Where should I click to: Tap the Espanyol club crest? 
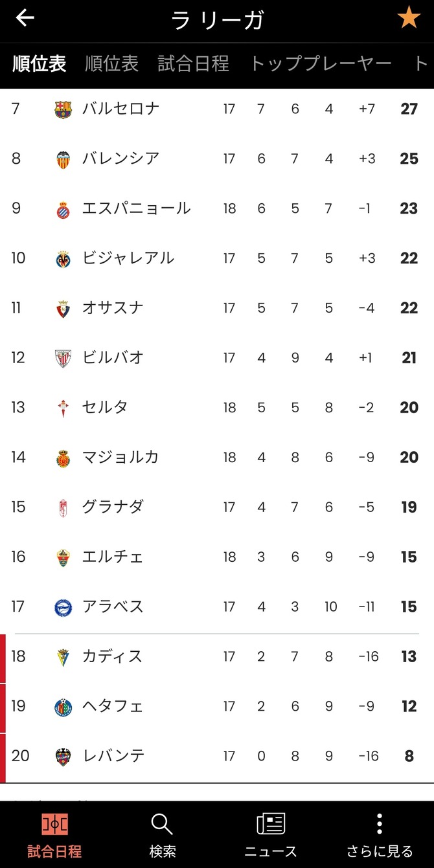[63, 209]
